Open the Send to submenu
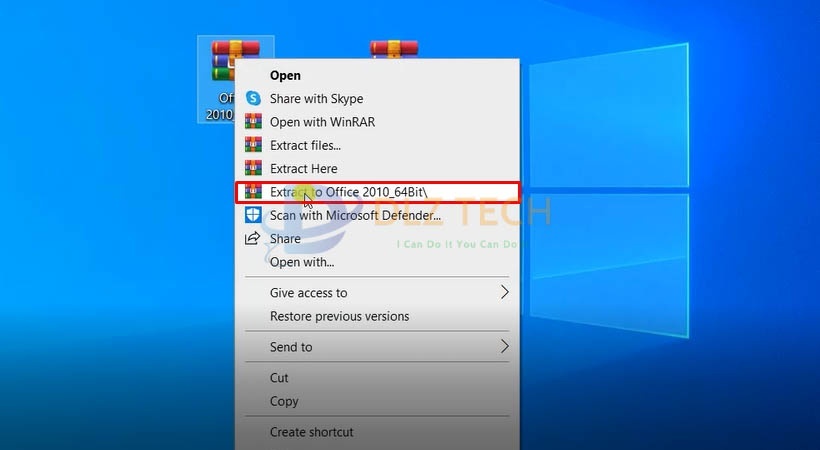The height and width of the screenshot is (450, 820). (377, 347)
